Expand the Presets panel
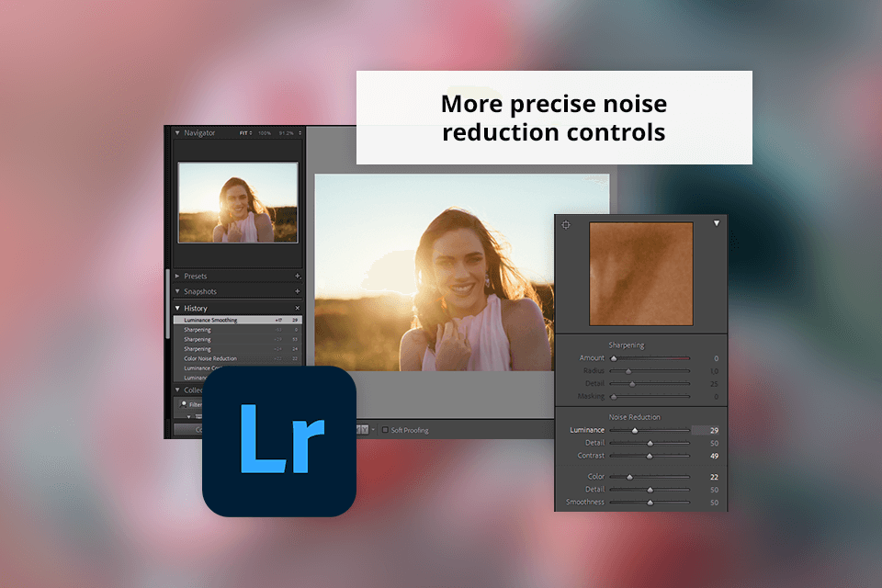Screen dimensions: 882x588 (x=177, y=277)
